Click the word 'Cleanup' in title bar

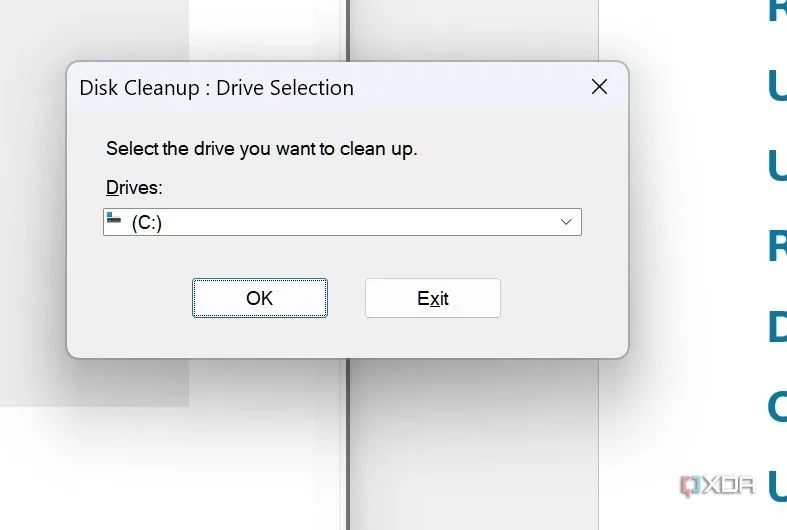coord(162,88)
